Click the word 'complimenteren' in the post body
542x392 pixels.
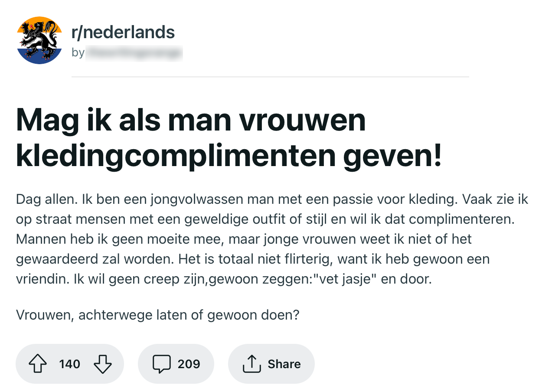coord(461,219)
